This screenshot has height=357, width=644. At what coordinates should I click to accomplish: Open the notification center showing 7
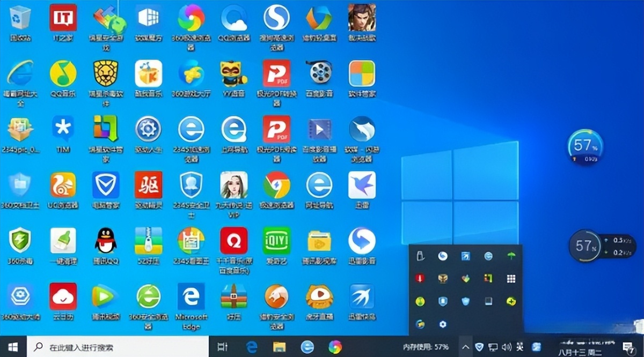click(629, 347)
